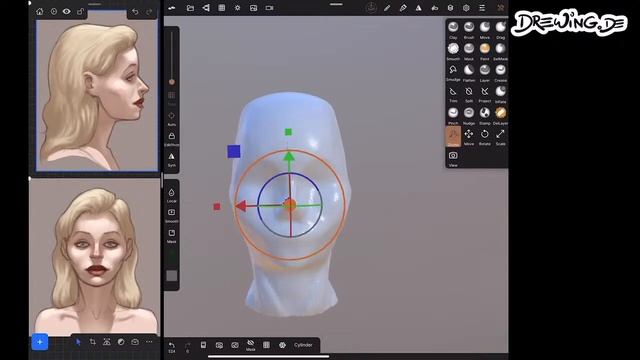The height and width of the screenshot is (360, 640).
Task: Click the blue gizmo plane square handle
Action: point(233,151)
